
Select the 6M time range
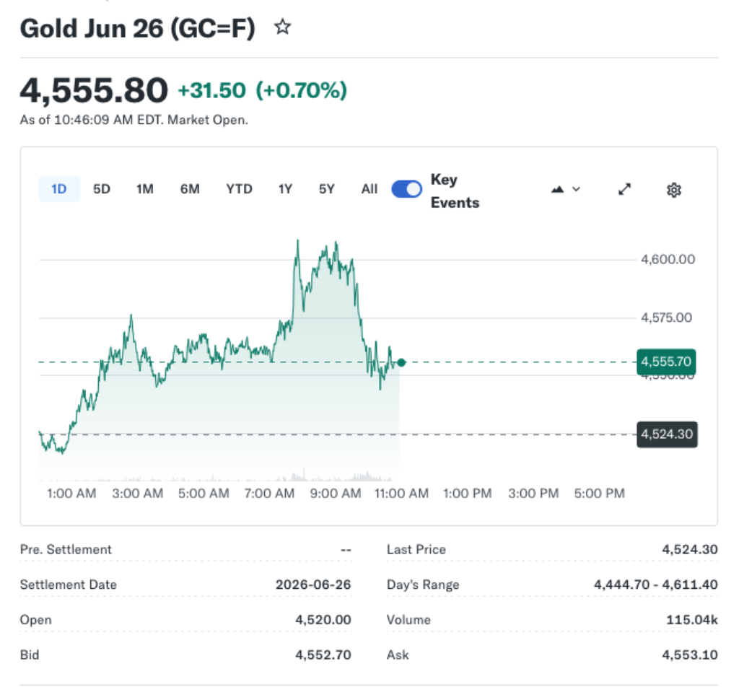pos(190,189)
